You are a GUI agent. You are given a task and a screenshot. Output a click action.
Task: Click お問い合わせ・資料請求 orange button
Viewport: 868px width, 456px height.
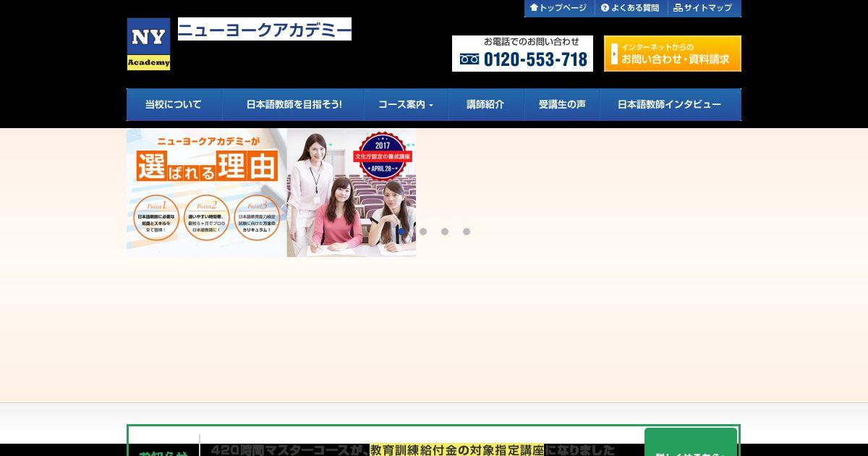tap(673, 54)
